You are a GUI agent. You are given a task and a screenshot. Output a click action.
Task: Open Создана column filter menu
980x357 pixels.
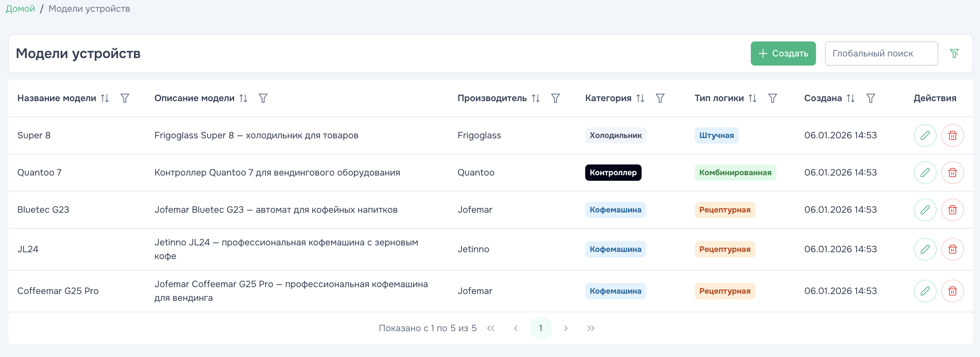coord(870,98)
